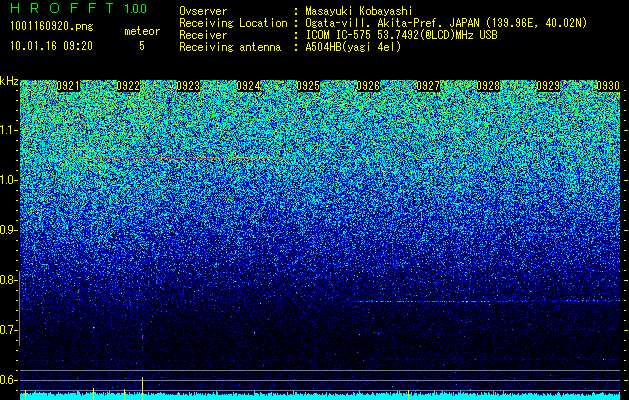Select the Ogata-vill. Akita-Pref. JAPAN location text
629x400 pixels.
[446, 23]
